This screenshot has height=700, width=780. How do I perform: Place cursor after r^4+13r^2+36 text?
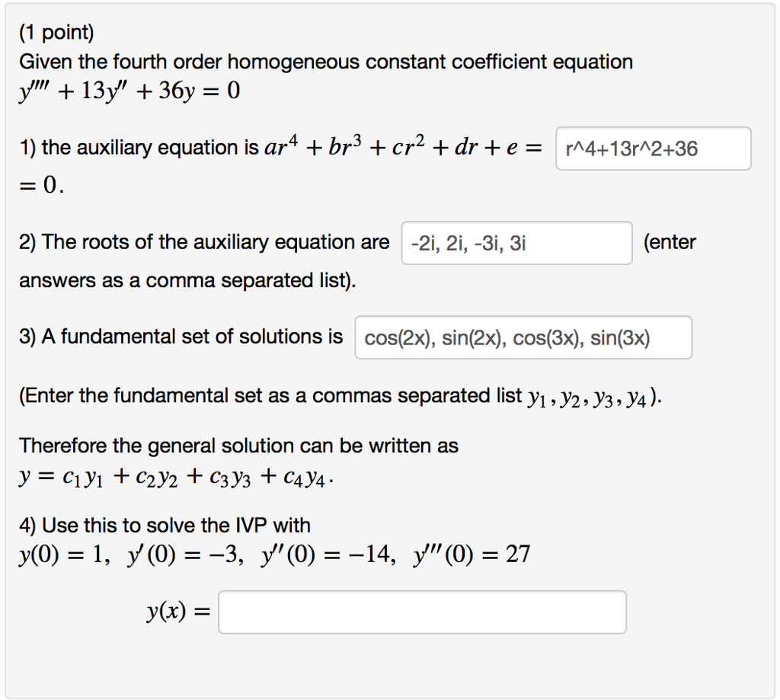click(707, 149)
